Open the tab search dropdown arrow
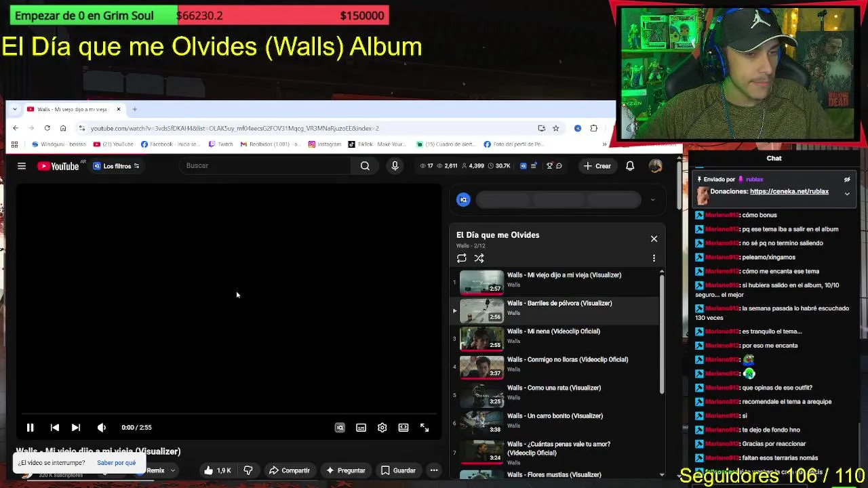The width and height of the screenshot is (868, 488). pyautogui.click(x=15, y=109)
